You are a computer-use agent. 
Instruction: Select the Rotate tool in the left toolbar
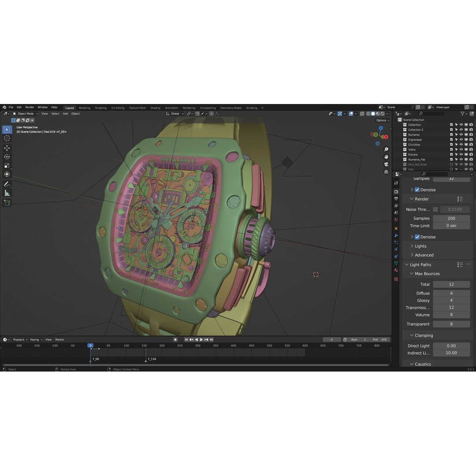click(x=7, y=157)
